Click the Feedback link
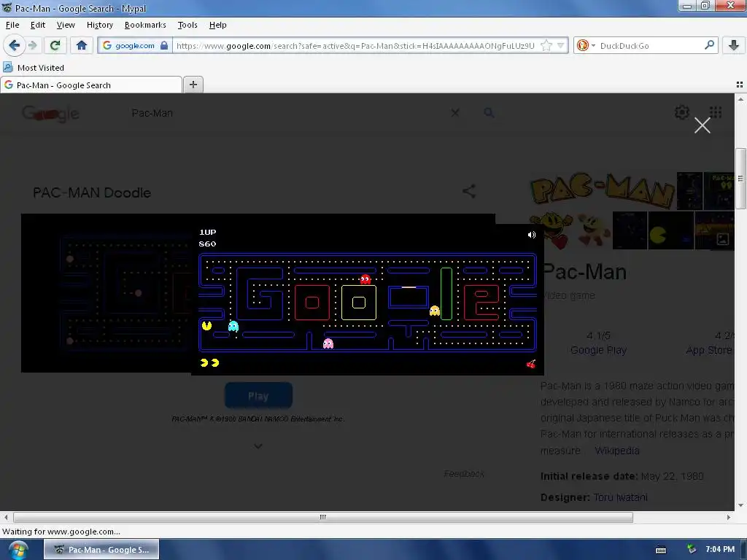The image size is (747, 560). click(x=464, y=474)
